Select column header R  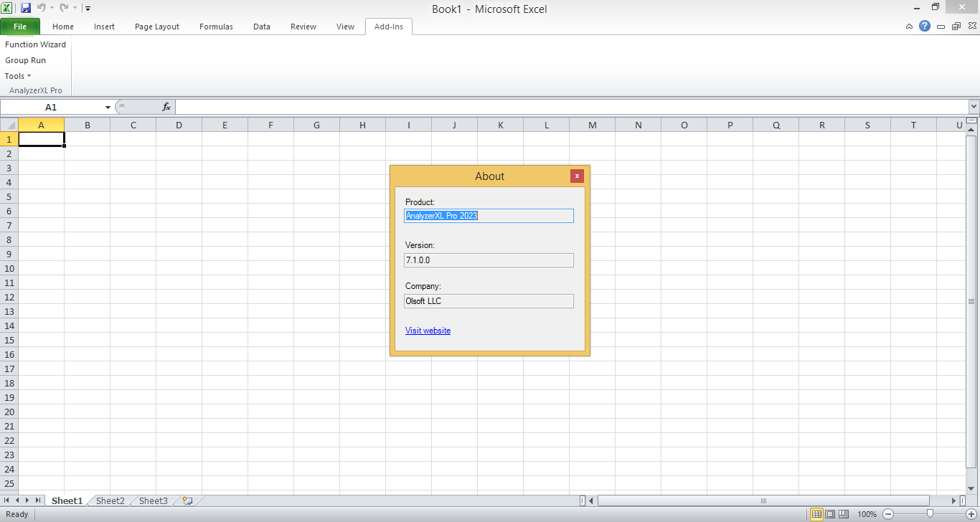821,125
